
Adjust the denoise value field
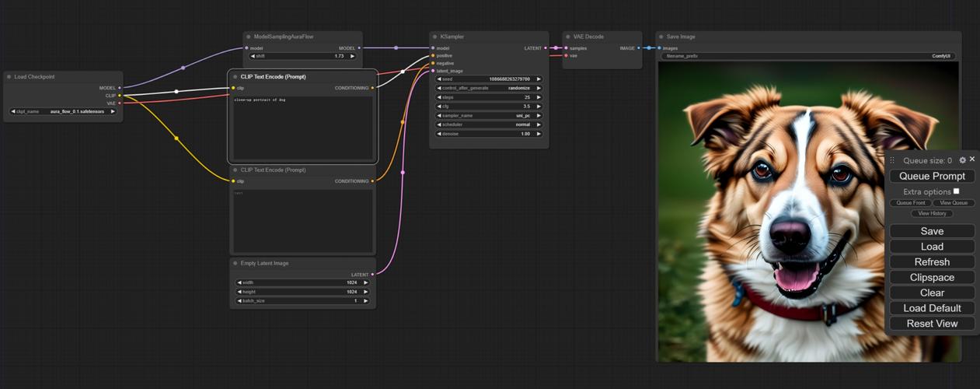tap(489, 134)
